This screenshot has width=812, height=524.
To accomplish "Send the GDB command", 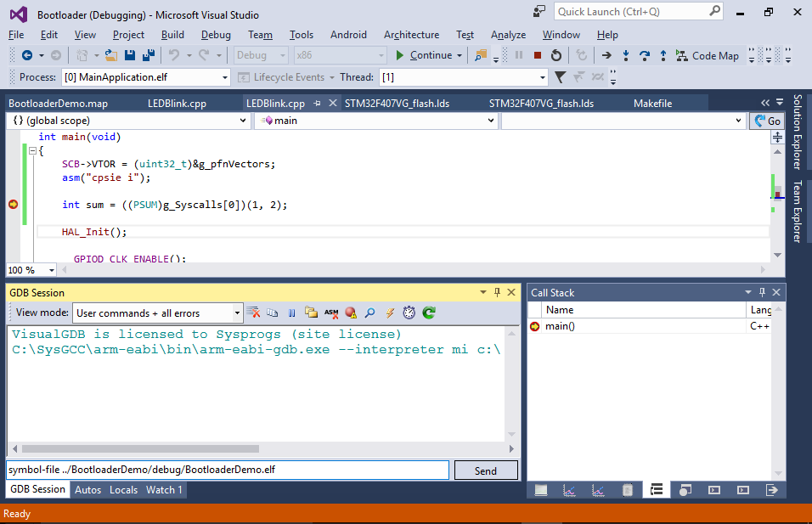I will [x=486, y=470].
